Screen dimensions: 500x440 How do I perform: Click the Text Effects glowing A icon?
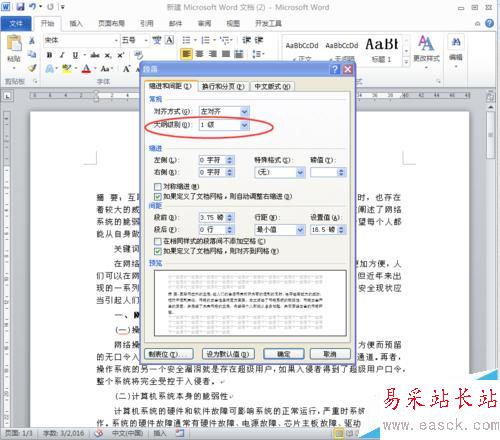[x=50, y=69]
